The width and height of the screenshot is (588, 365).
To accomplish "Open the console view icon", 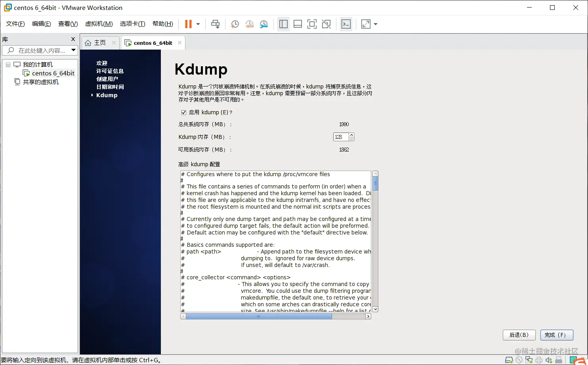I will coord(346,24).
